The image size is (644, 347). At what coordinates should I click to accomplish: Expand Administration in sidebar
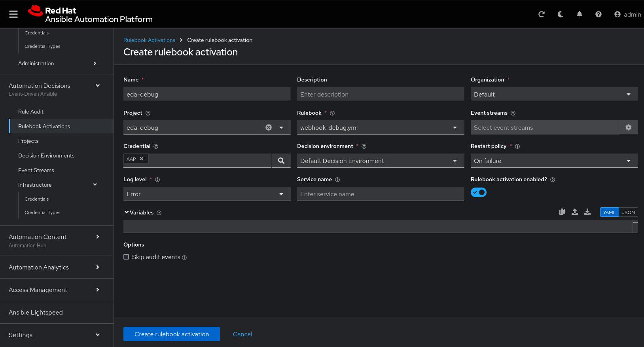click(x=57, y=63)
